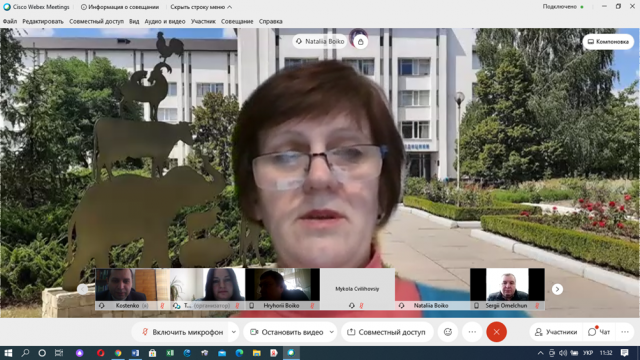Click the taskbar clock showing 11:32
This screenshot has height=360, width=640.
click(x=606, y=353)
